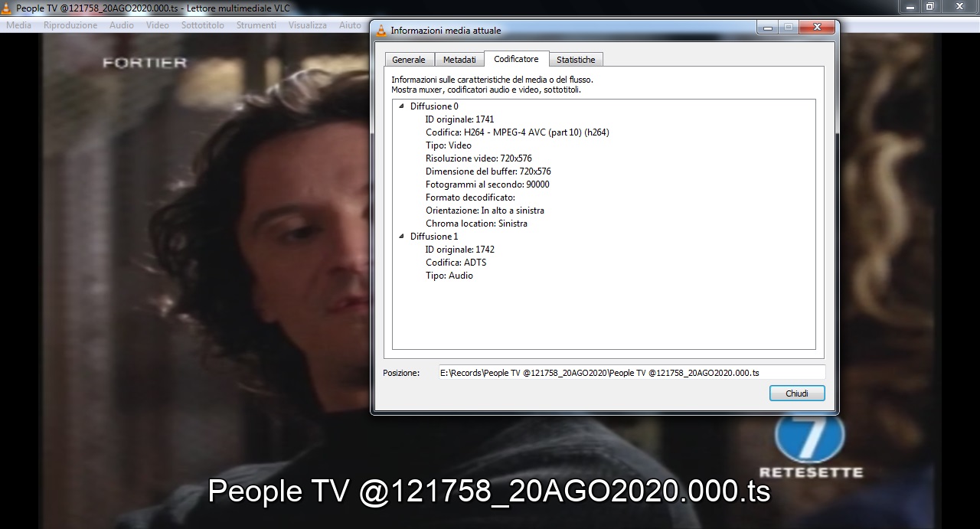Select the 'Tipo: Audio' row
The width and height of the screenshot is (980, 529).
pos(449,276)
